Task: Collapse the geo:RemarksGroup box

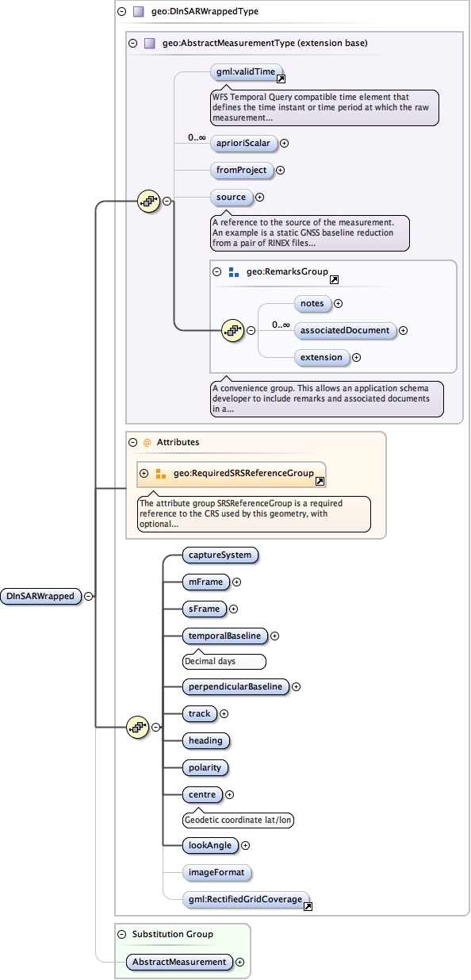Action: pyautogui.click(x=216, y=271)
